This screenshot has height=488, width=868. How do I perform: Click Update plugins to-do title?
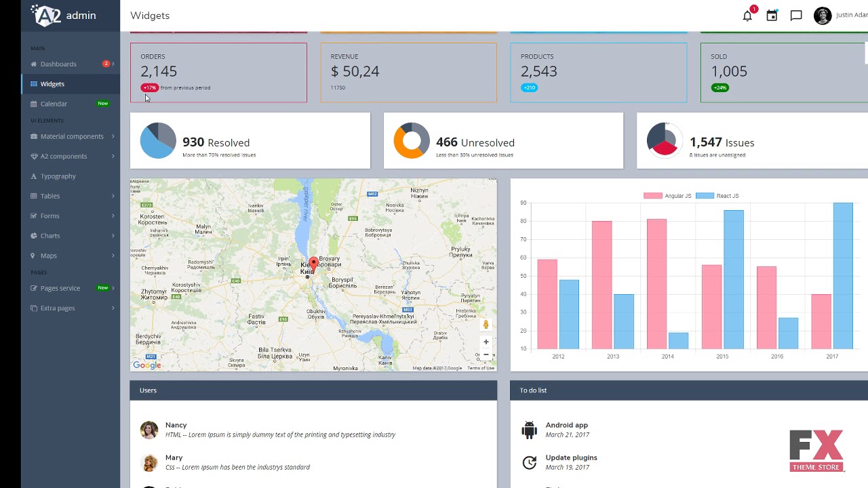click(x=572, y=457)
